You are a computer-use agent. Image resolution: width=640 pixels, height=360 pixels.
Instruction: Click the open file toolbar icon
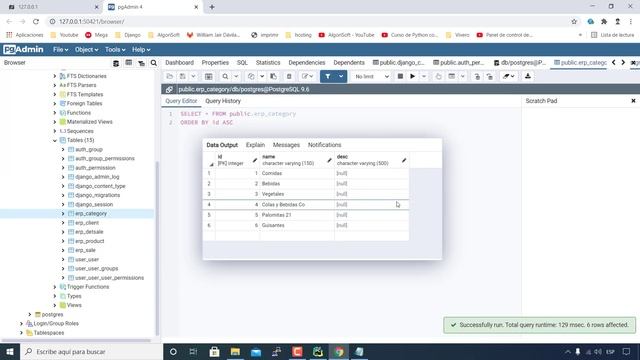[169, 76]
